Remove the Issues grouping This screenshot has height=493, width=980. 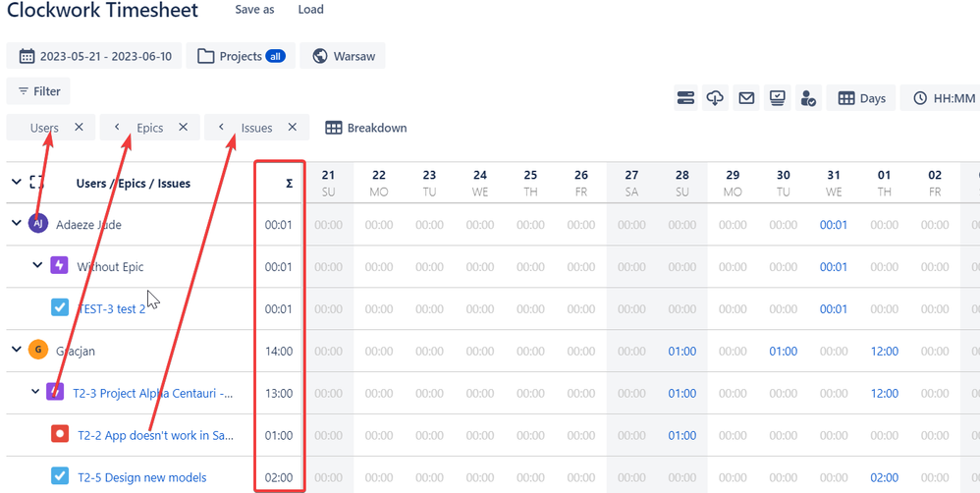[292, 127]
